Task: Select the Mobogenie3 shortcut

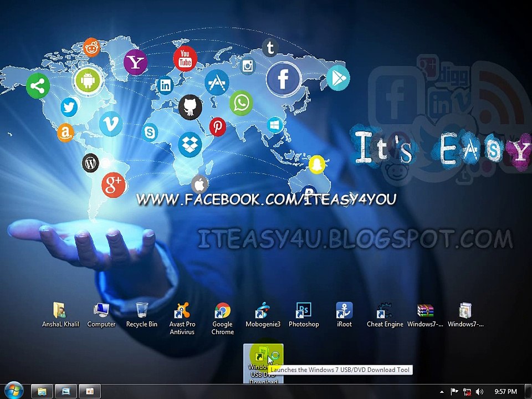Action: click(x=263, y=315)
